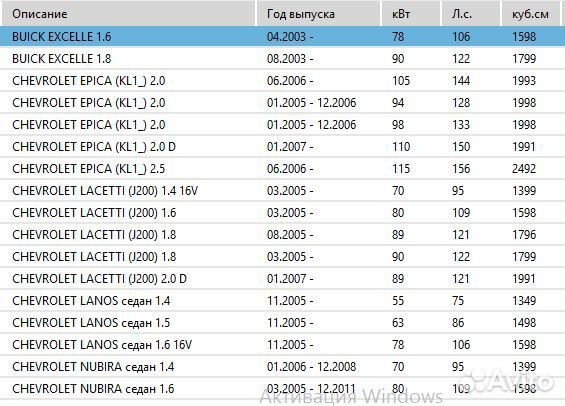Viewport: 565px width, 406px height.
Task: Click the 1993 displacement value
Action: (x=524, y=81)
